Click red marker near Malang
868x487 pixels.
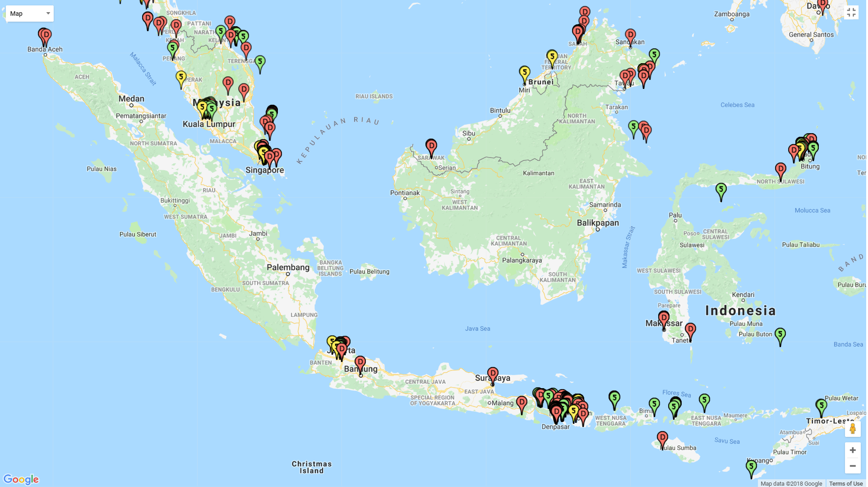coord(522,404)
